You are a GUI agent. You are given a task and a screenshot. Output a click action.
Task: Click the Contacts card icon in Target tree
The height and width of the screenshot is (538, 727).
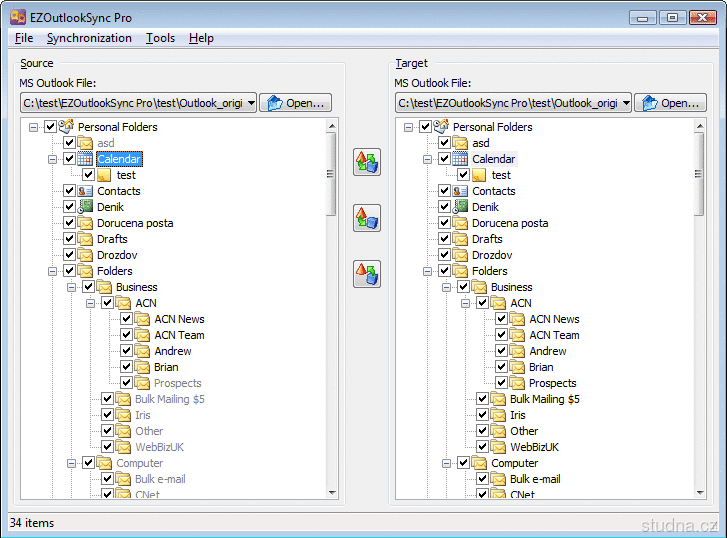[461, 191]
